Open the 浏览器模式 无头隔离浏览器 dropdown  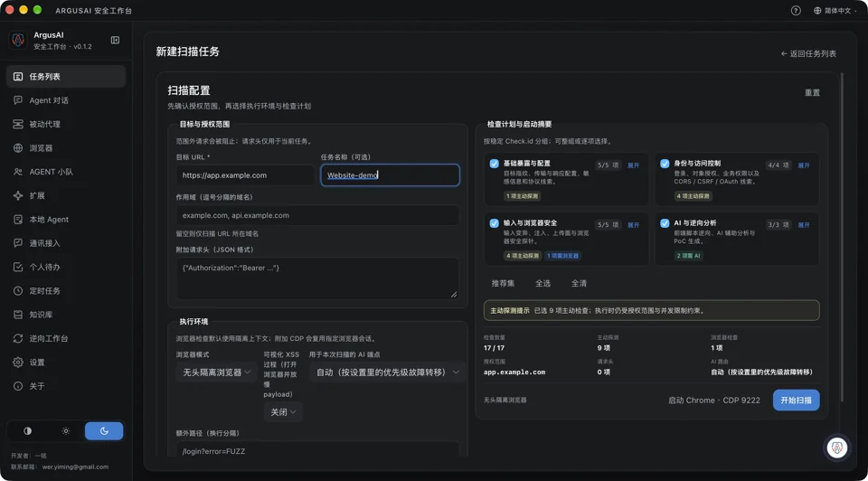216,373
